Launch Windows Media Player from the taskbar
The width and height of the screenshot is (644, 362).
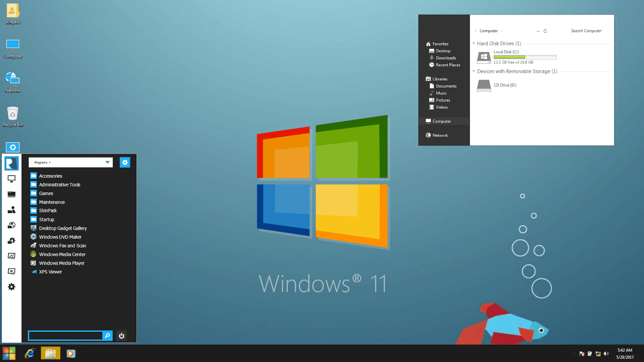[71, 354]
